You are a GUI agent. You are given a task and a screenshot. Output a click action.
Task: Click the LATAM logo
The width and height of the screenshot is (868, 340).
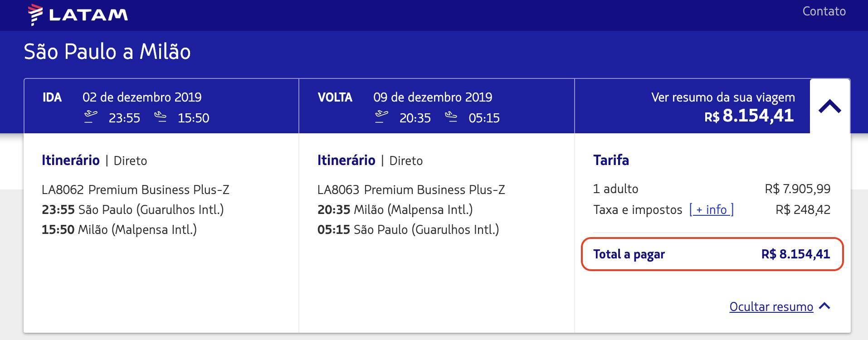tap(78, 15)
